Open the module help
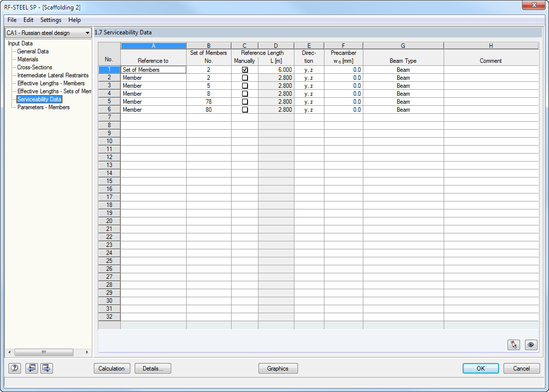549x392 pixels. (x=14, y=368)
